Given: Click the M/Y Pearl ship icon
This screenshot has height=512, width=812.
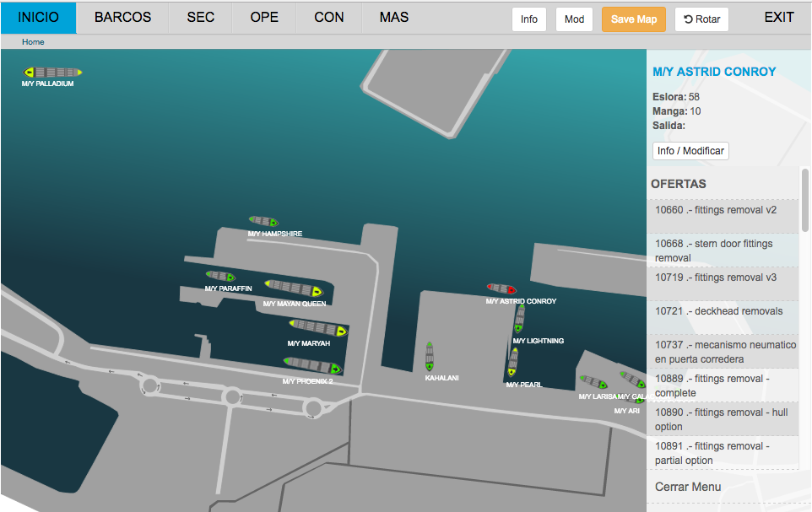Looking at the screenshot, I should 512,362.
